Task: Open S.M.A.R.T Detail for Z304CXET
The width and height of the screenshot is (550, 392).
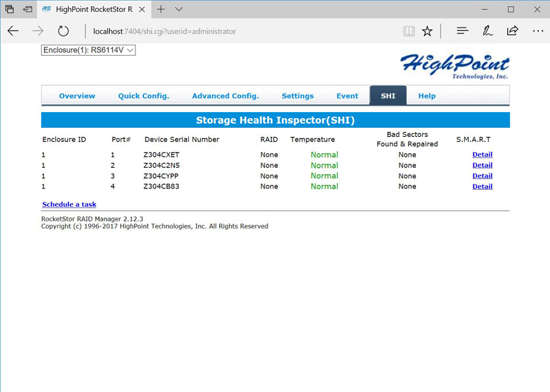Action: pyautogui.click(x=483, y=155)
